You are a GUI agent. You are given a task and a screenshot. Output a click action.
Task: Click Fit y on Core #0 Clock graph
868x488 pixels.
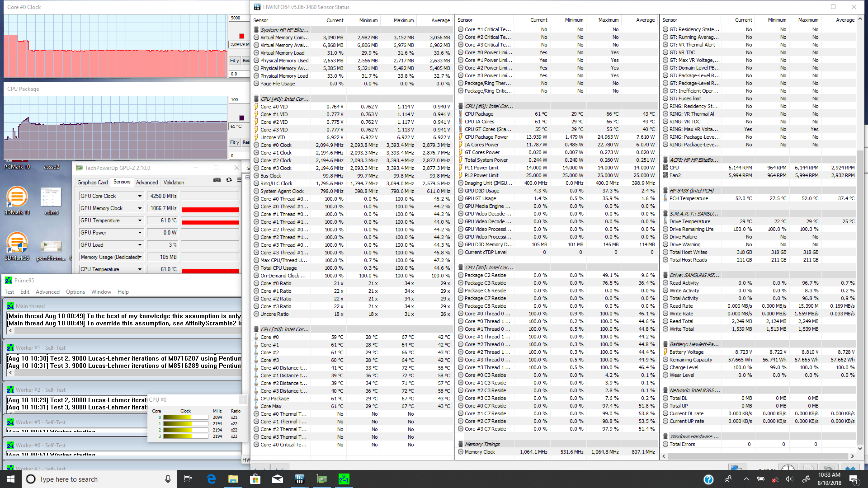coord(234,61)
